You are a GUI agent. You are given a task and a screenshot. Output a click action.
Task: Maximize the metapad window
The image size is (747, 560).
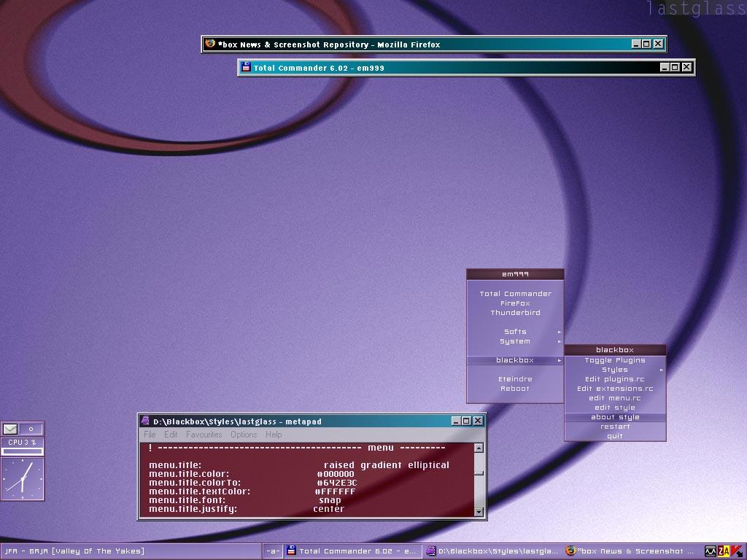(x=466, y=421)
